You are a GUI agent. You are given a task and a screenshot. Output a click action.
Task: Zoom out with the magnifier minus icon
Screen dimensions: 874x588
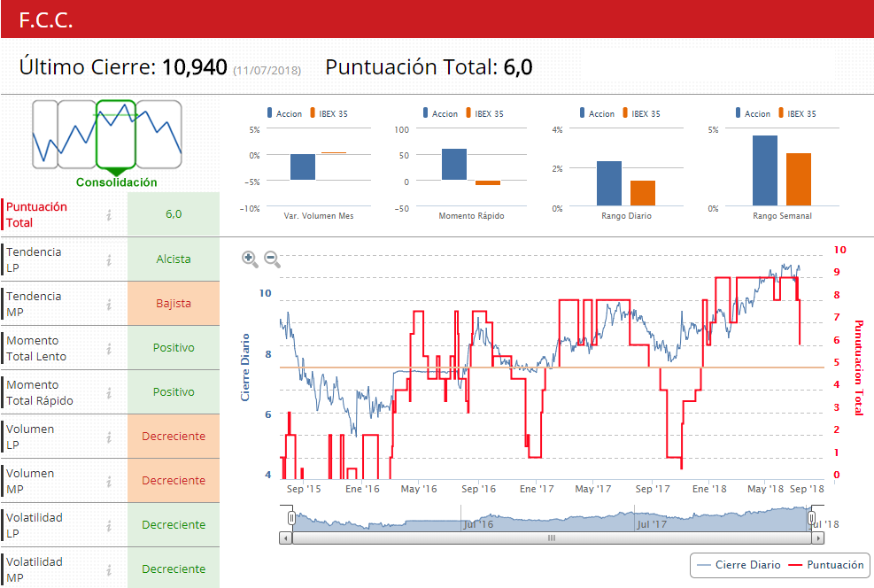pos(272,259)
